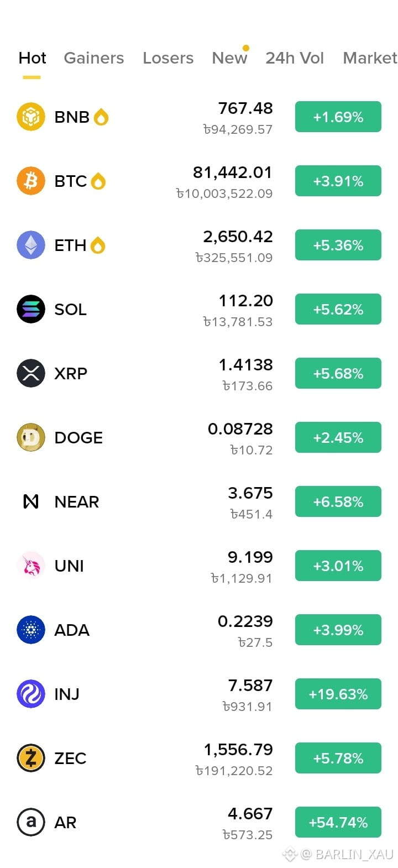Tap the +54.74% change button for AR
Image resolution: width=398 pixels, height=868 pixels.
(x=338, y=822)
